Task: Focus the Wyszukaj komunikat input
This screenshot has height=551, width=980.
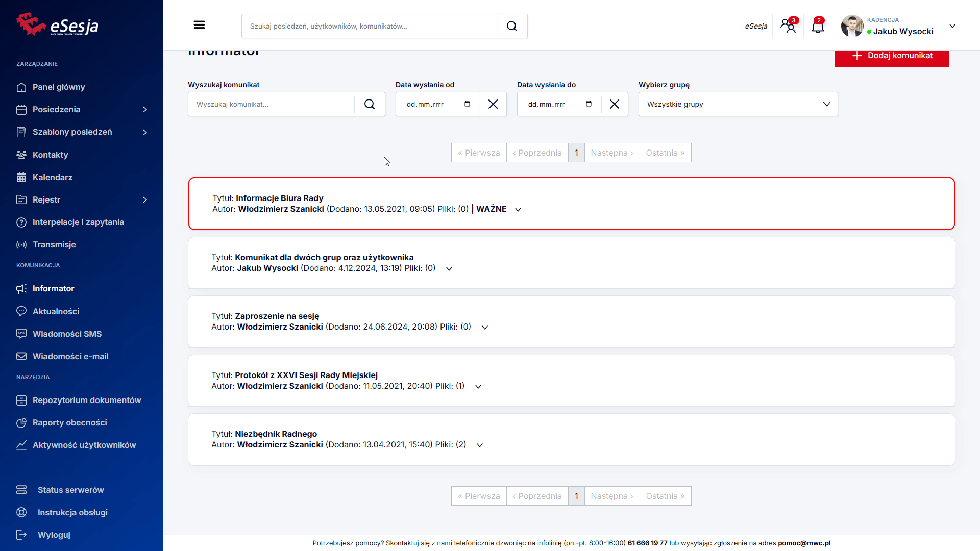Action: (271, 104)
